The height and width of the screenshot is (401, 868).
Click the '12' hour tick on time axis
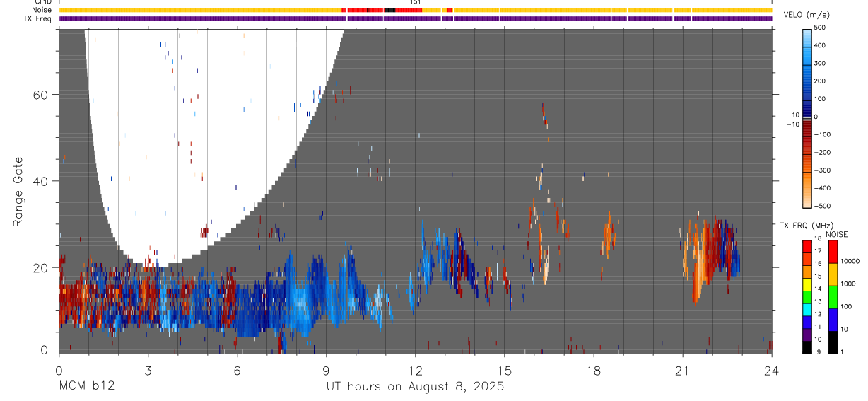tap(415, 370)
